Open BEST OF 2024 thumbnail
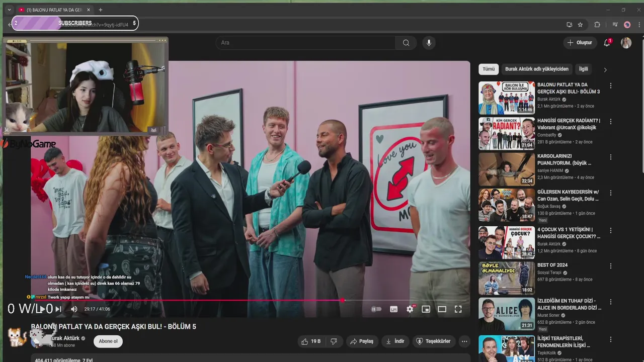 (x=507, y=278)
